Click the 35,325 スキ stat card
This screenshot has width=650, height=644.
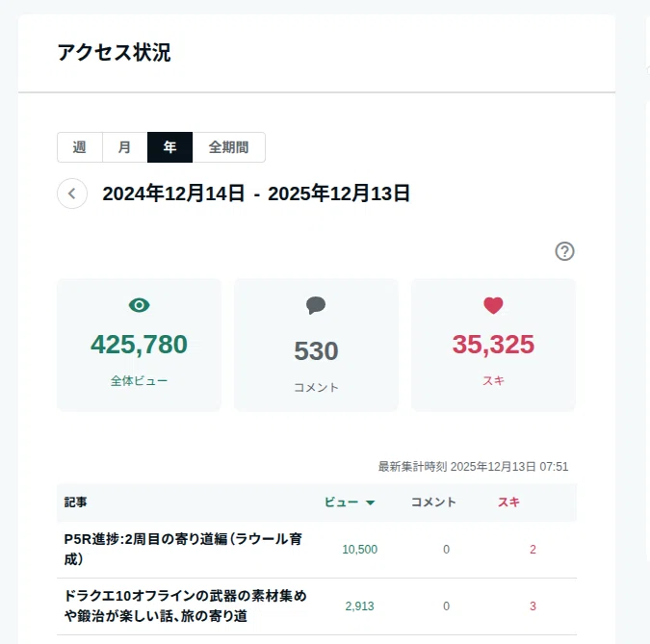(x=493, y=345)
